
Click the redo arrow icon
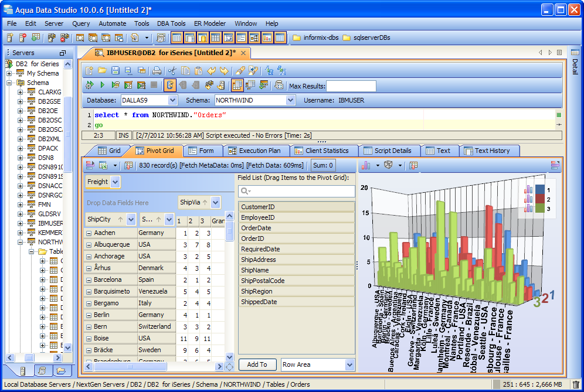(224, 71)
